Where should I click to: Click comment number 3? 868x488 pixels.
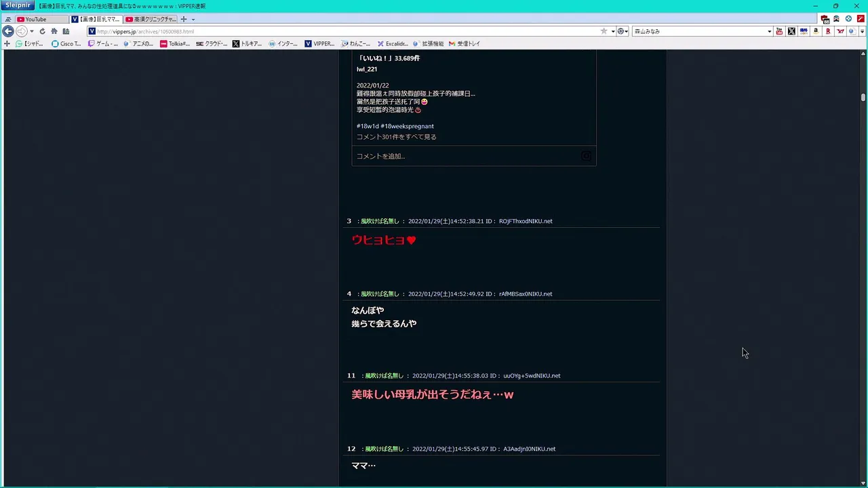[349, 221]
